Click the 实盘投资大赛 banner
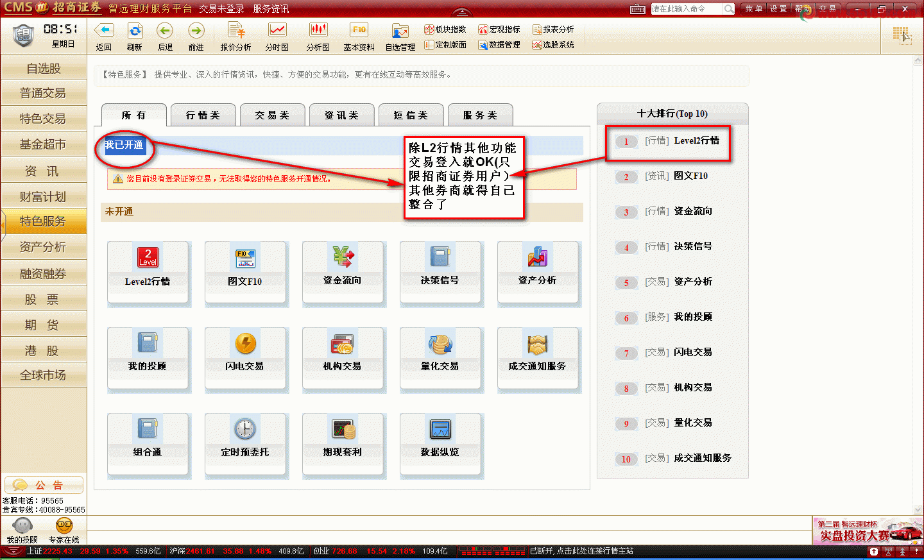Screen dimensions: 924x560 click(868, 531)
